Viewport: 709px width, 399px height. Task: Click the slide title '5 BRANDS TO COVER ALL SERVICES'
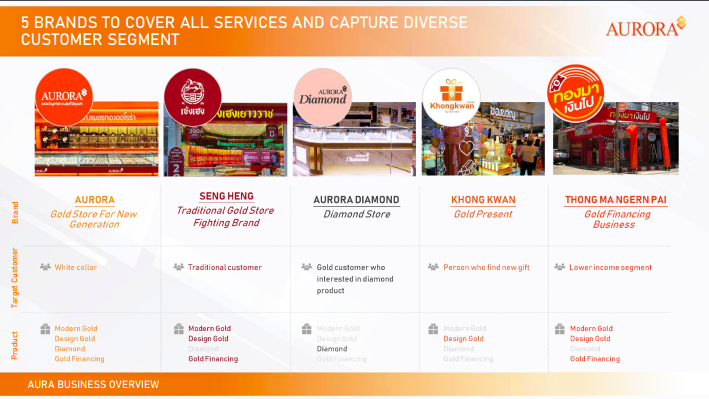[244, 31]
